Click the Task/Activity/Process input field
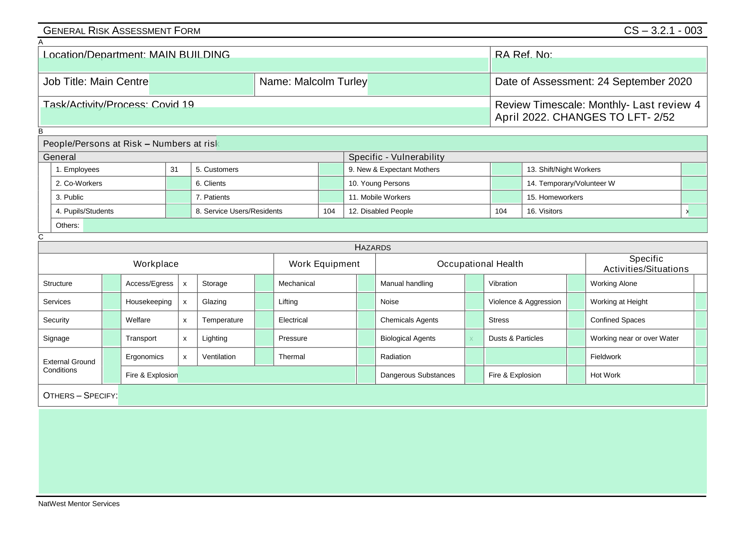This screenshot has width=756, height=534. pos(265,116)
